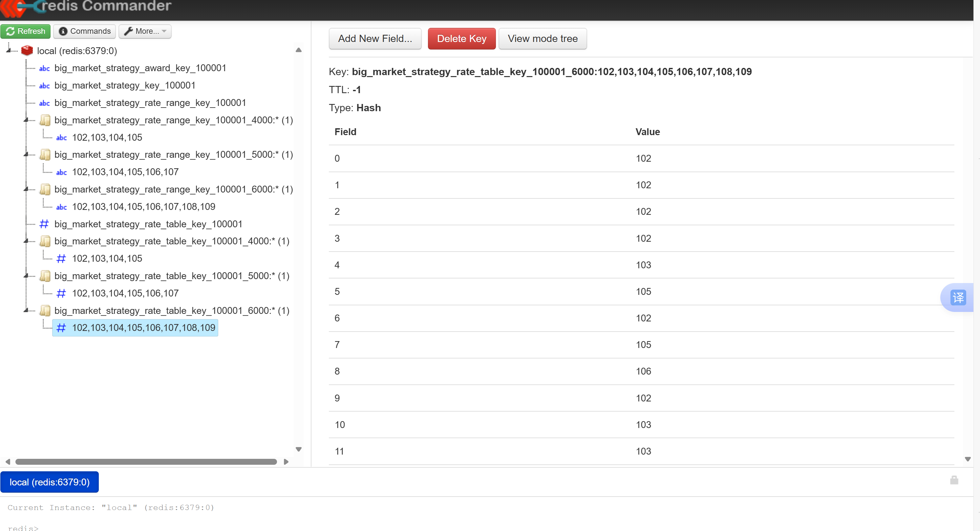The height and width of the screenshot is (531, 980).
Task: Open the Commands reference
Action: click(x=85, y=31)
